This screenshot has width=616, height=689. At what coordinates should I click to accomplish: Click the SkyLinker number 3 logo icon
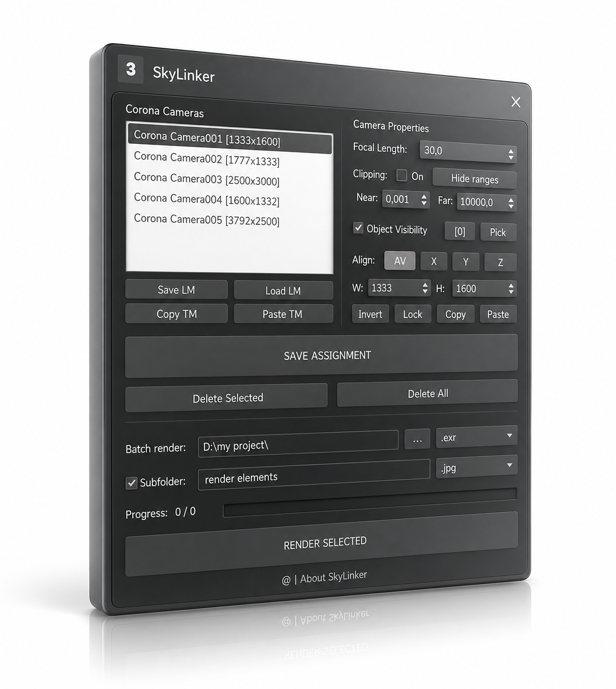click(x=130, y=69)
